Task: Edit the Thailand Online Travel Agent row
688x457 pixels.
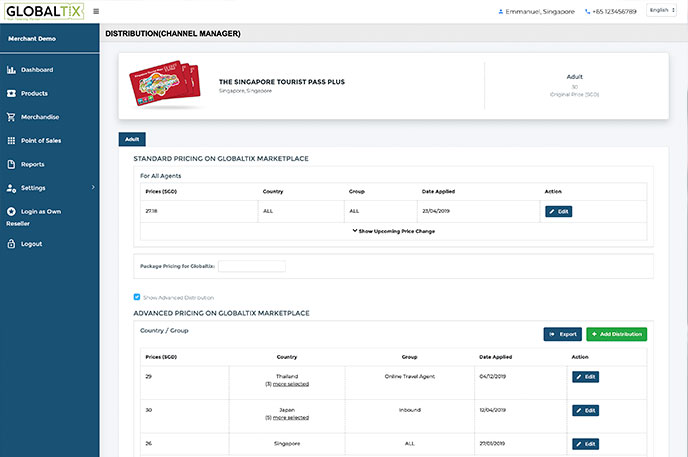Action: point(585,377)
